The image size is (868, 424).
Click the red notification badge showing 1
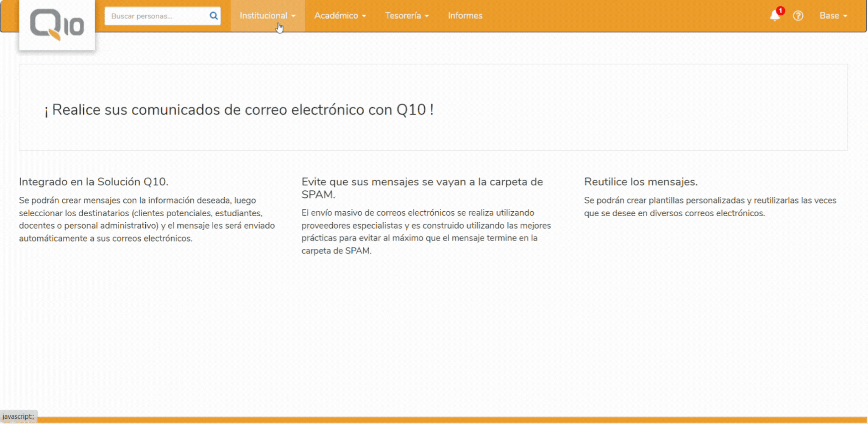click(x=781, y=10)
